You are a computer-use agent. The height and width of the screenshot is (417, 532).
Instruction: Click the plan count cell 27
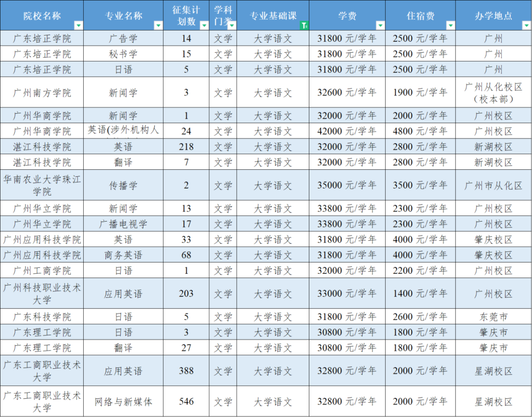coord(186,348)
